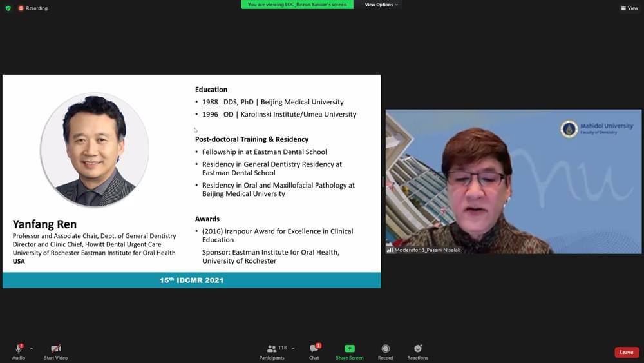
Task: Expand the caret next to Participants
Action: point(293,348)
